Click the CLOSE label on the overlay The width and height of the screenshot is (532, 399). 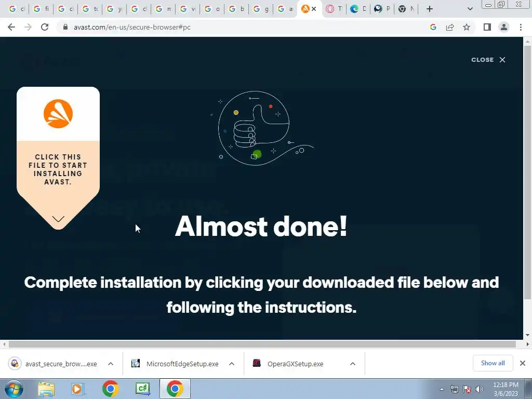pyautogui.click(x=482, y=60)
